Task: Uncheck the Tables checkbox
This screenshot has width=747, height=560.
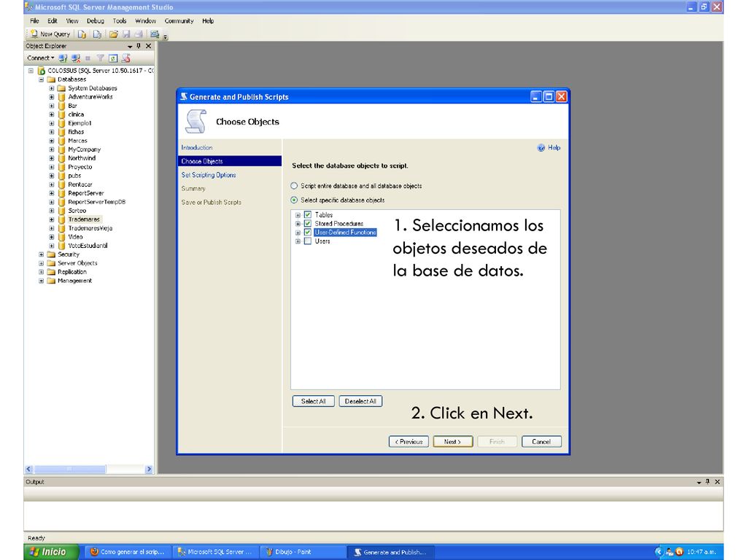Action: point(308,215)
